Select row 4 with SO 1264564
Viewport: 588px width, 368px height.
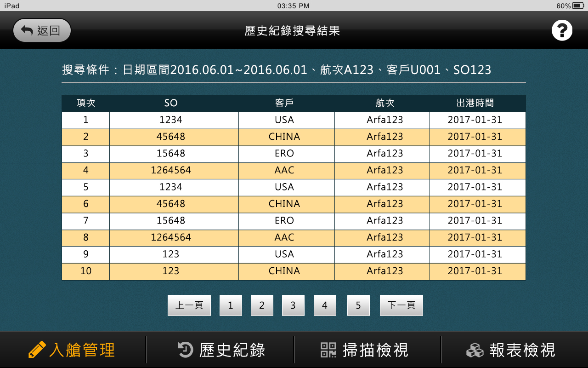(x=171, y=170)
